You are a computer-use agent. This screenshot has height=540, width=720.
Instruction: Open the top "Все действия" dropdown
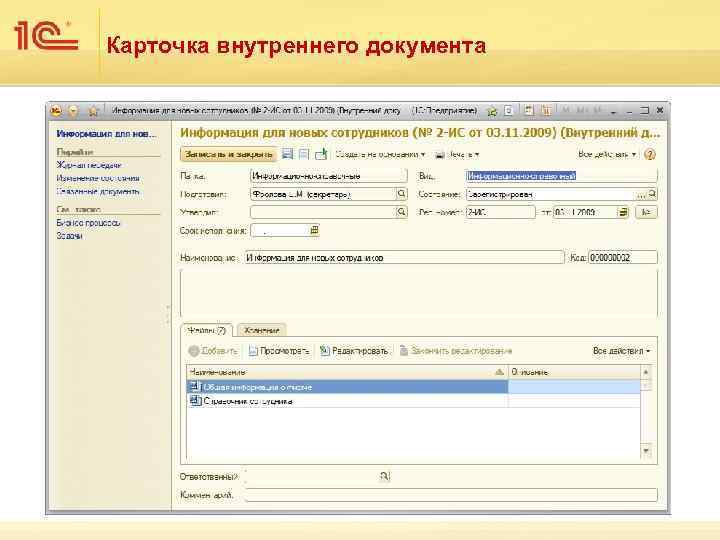[x=607, y=154]
